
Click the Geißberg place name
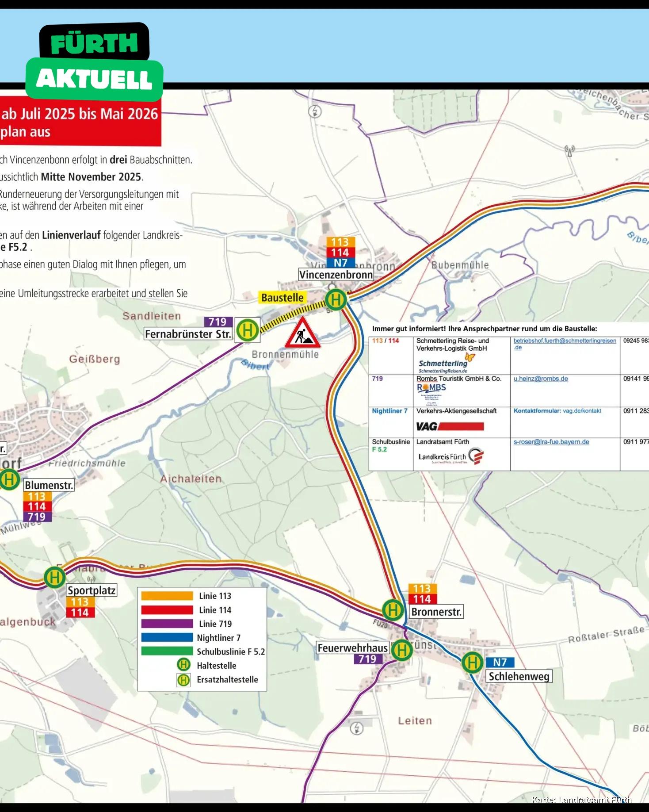tap(95, 359)
